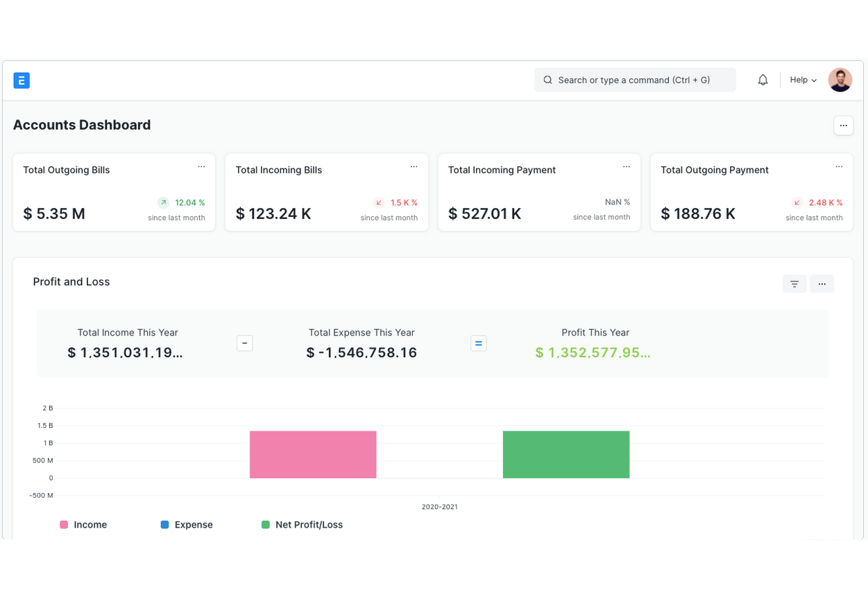Toggle Net Profit/Loss series in legend
The width and height of the screenshot is (868, 599).
[x=302, y=525]
